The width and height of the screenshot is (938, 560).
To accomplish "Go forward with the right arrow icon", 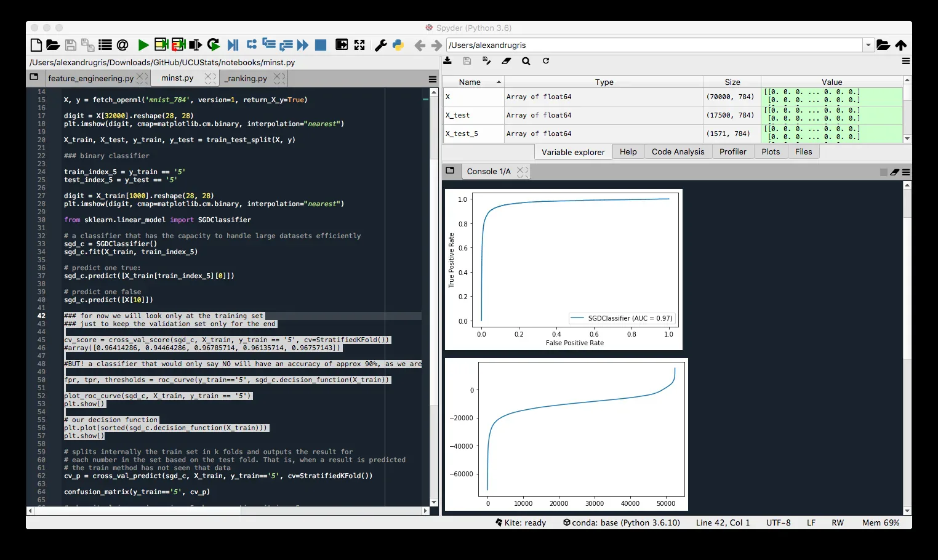I will [436, 46].
